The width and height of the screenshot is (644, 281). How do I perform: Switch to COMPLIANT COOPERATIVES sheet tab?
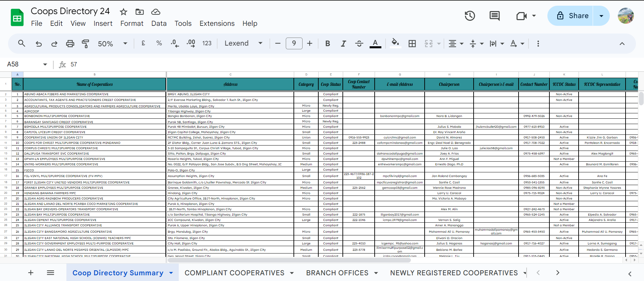click(234, 273)
